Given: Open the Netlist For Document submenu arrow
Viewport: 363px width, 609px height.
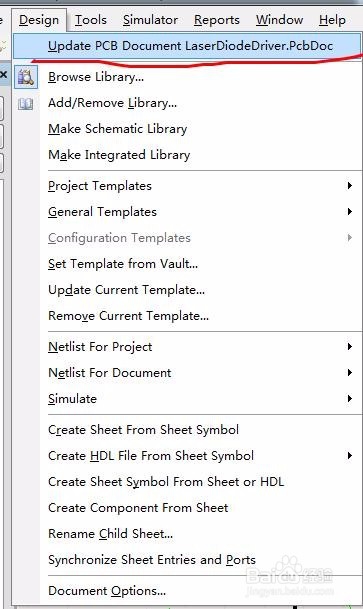Looking at the screenshot, I should click(x=350, y=372).
